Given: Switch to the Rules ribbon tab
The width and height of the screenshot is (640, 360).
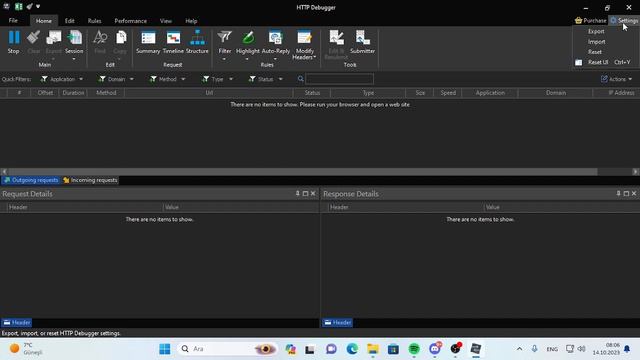Looking at the screenshot, I should (x=94, y=20).
